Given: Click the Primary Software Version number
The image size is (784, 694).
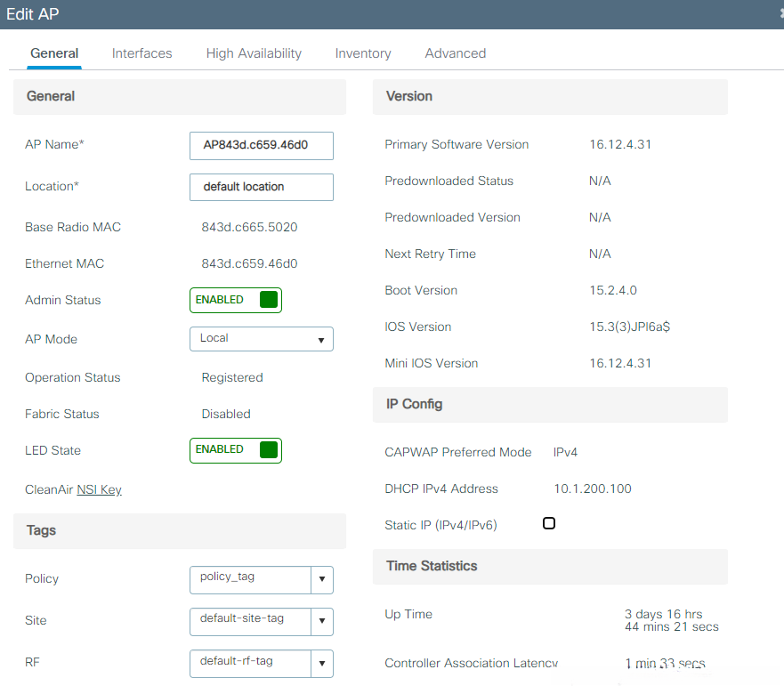Looking at the screenshot, I should point(619,144).
